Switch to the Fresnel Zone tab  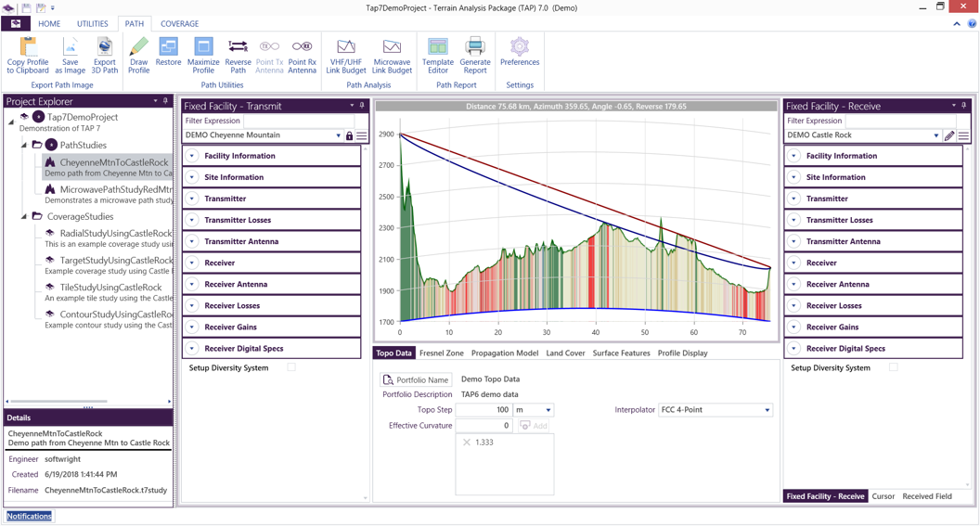(441, 353)
